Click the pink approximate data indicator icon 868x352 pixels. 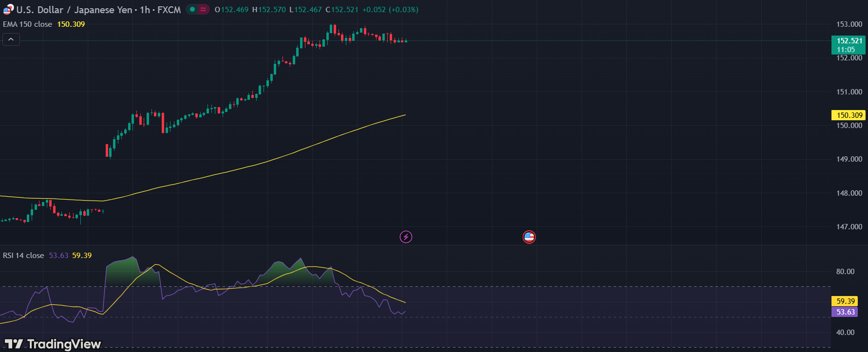point(203,10)
